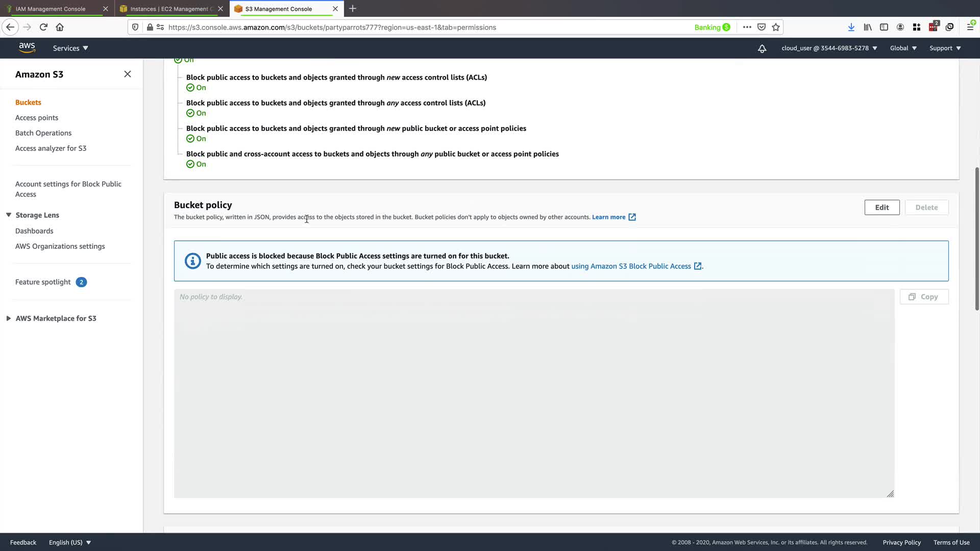
Task: Open the Firefox downloads arrow icon
Action: click(851, 27)
